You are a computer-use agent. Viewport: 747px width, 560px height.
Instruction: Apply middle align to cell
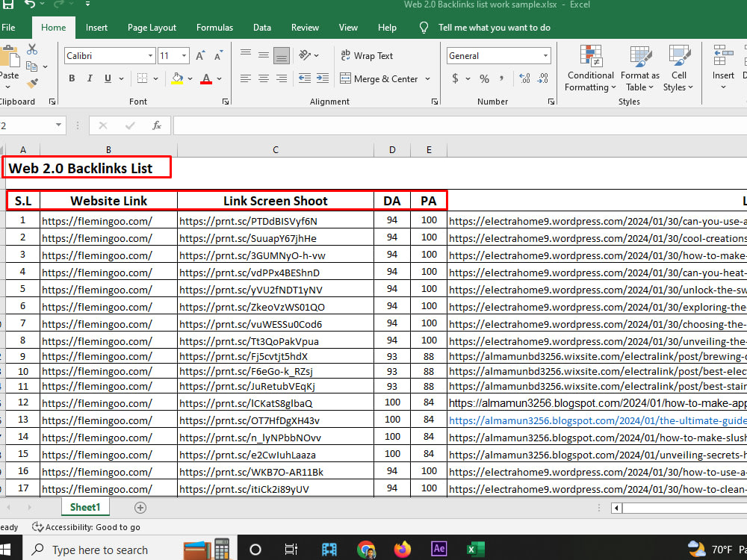tap(264, 55)
